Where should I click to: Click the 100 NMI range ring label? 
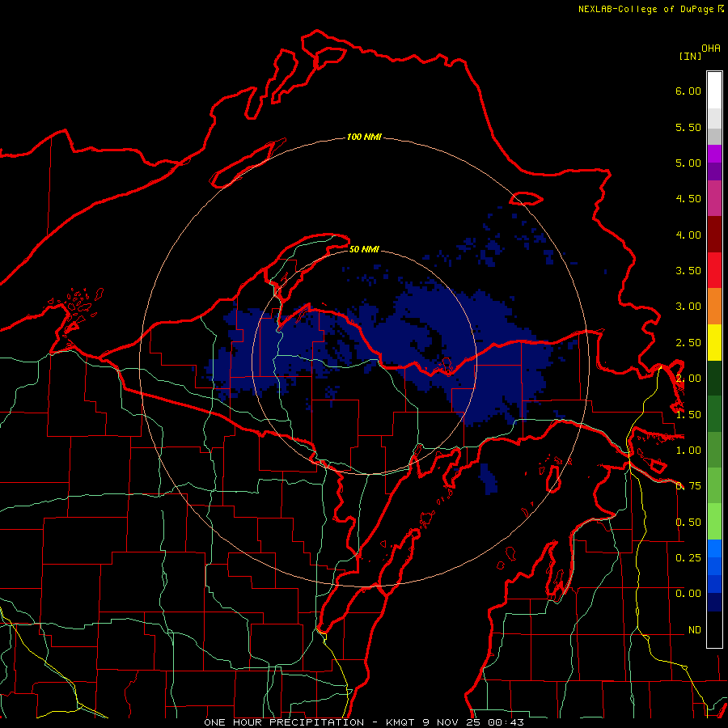[x=364, y=137]
